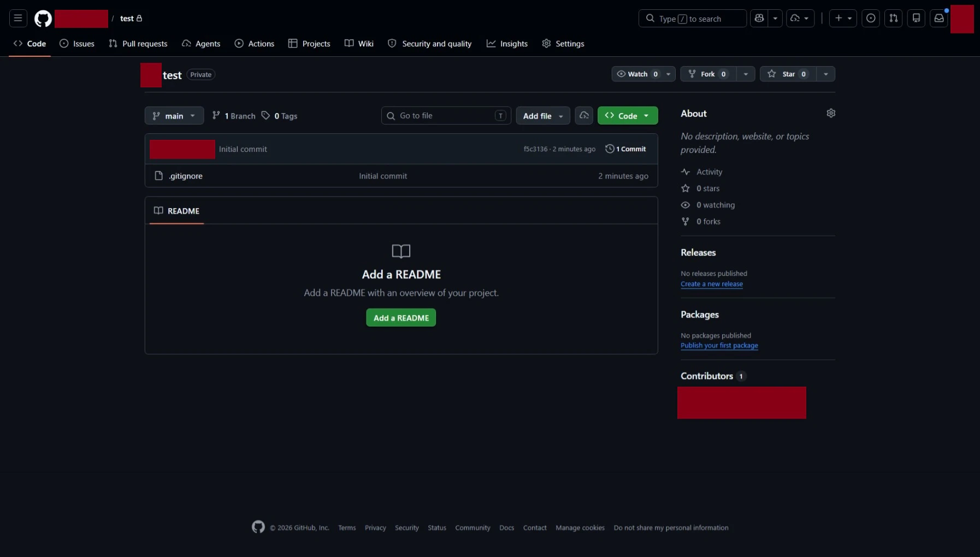980x557 pixels.
Task: Go to GitHub homepage via Octocat logo
Action: point(43,19)
